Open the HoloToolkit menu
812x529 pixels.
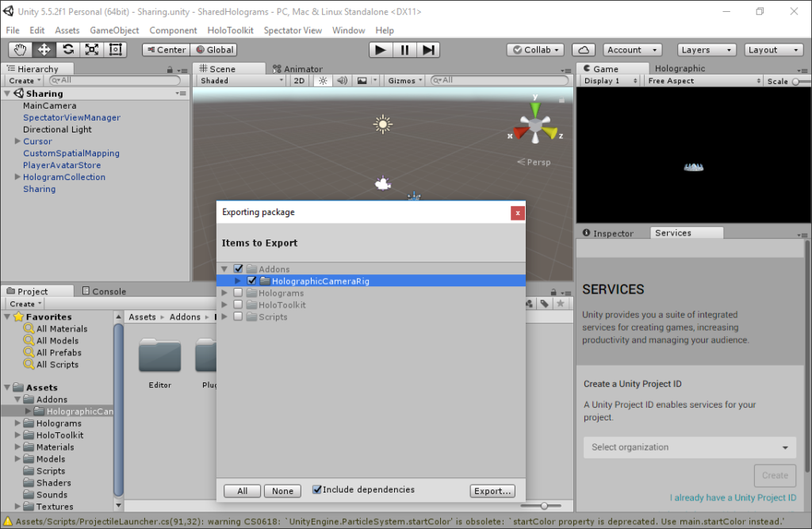click(231, 30)
